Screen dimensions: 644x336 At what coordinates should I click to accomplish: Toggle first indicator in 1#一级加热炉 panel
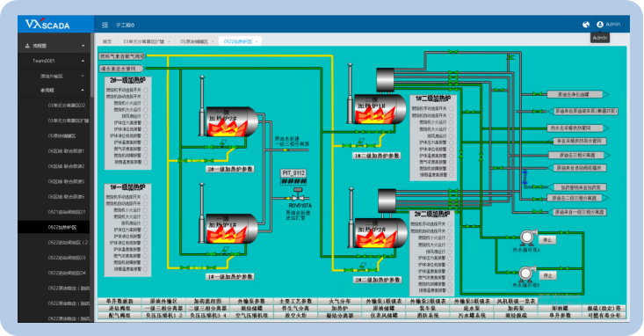[146, 197]
